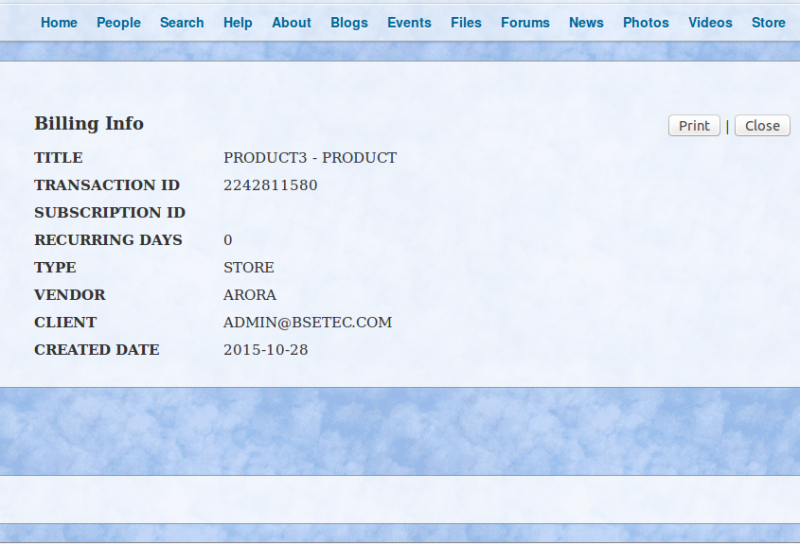Click the TITLE label
The height and width of the screenshot is (544, 800).
58,158
